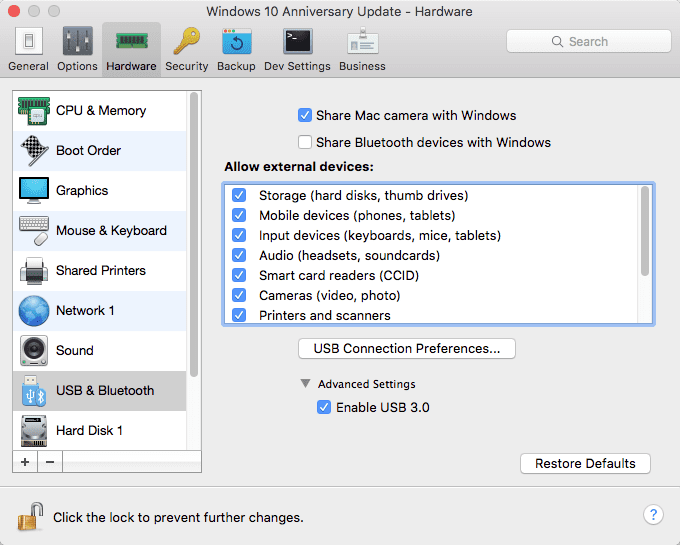Click the external devices list scrollbar
Screen dimensions: 680x545
pos(645,231)
